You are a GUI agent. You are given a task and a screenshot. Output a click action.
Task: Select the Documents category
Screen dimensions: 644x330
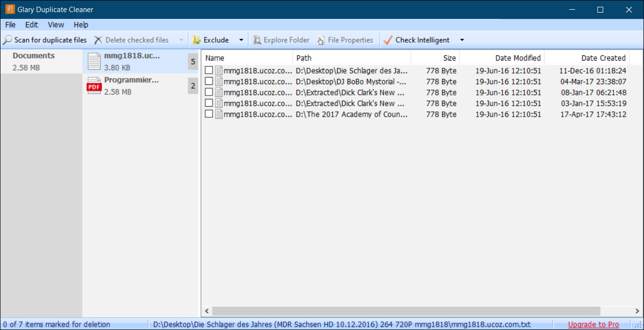[41, 62]
